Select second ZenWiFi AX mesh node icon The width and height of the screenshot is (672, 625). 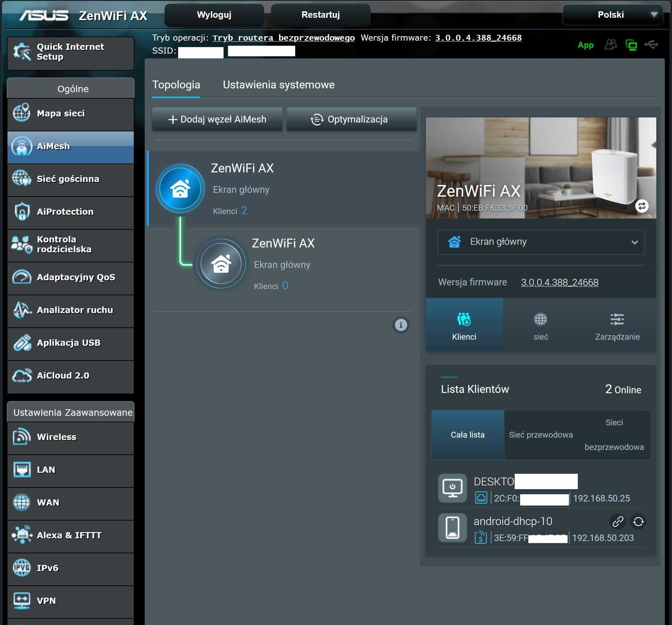pos(221,264)
